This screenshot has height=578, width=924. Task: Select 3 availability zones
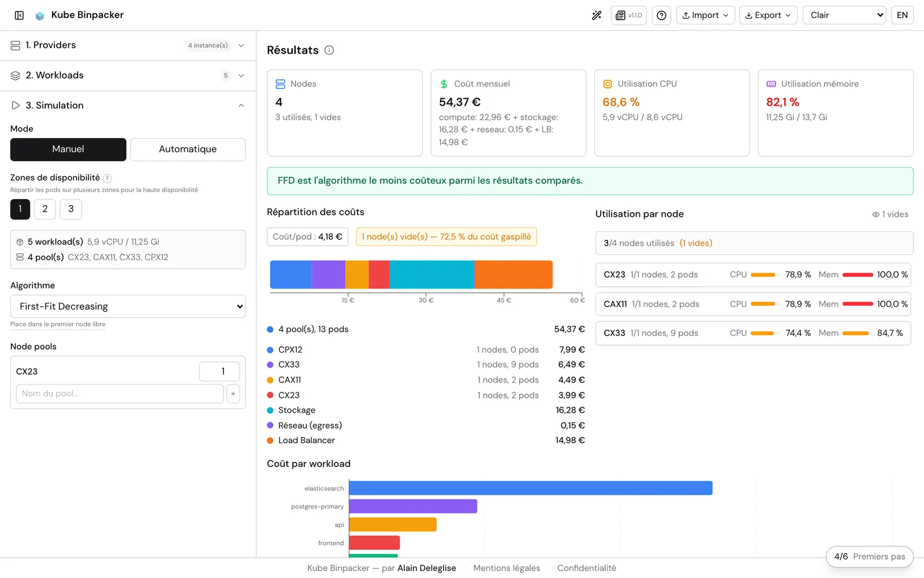tap(71, 209)
